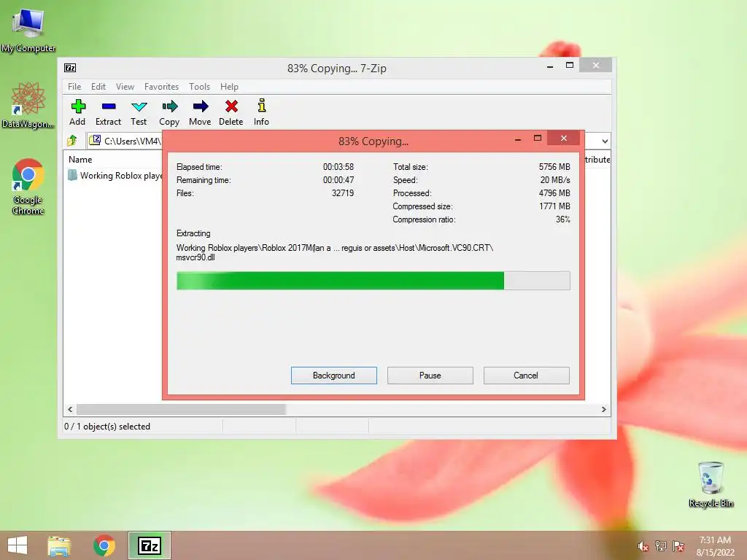
Task: Select the DataWagon desktop shortcut
Action: coord(28,105)
